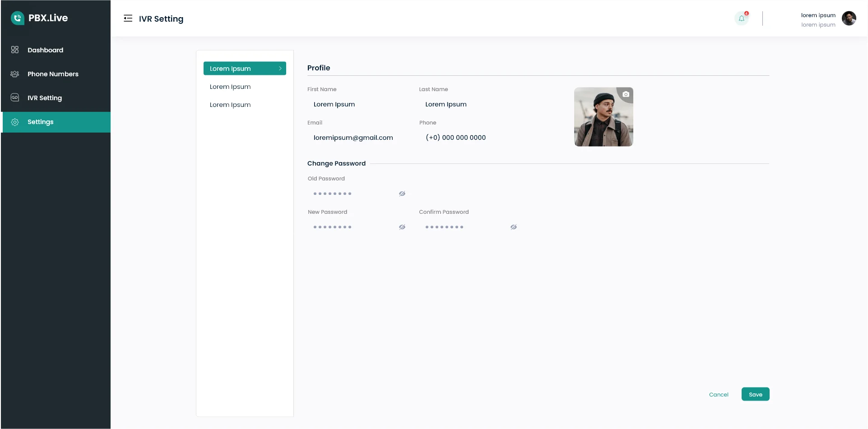Click the PBX.Live phone logo icon
Image resolution: width=868 pixels, height=429 pixels.
[x=17, y=18]
